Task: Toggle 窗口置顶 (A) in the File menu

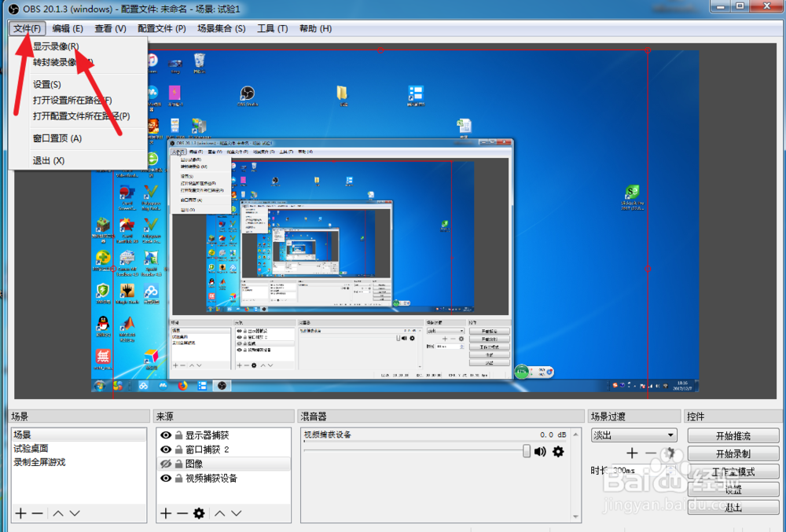Action: point(57,138)
